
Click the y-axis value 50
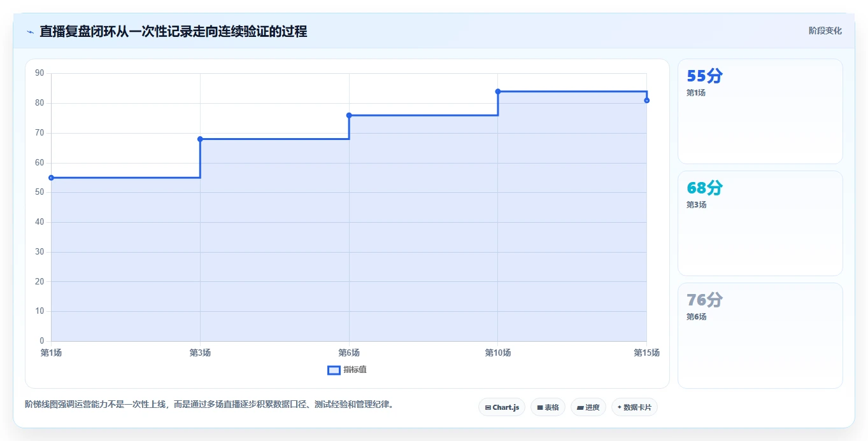pyautogui.click(x=39, y=192)
